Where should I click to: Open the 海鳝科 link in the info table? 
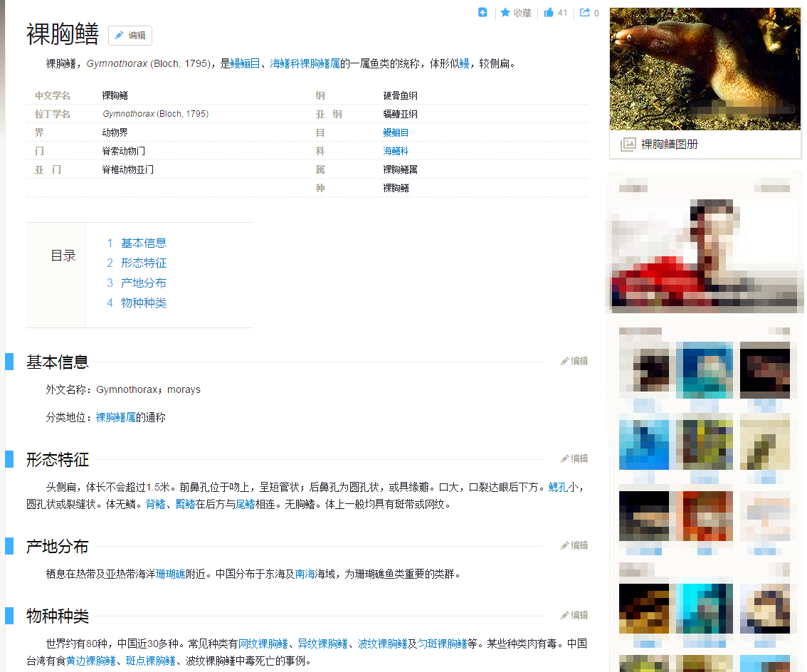point(396,151)
